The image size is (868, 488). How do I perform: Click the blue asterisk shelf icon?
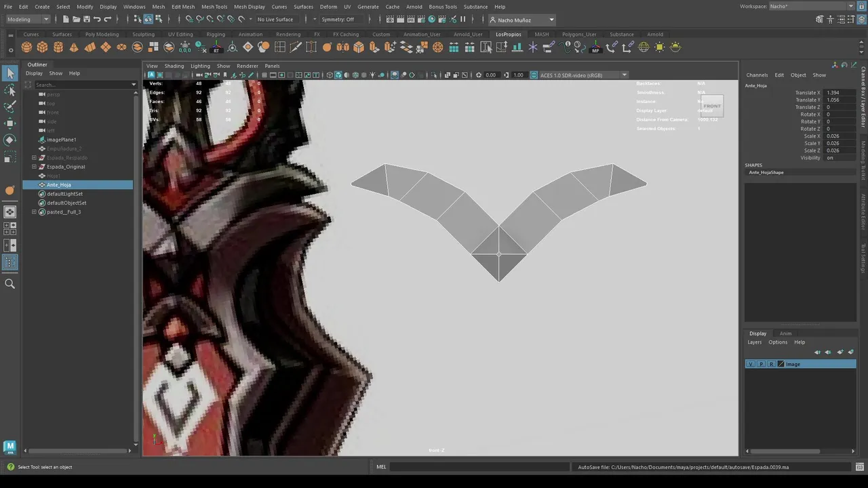[533, 47]
